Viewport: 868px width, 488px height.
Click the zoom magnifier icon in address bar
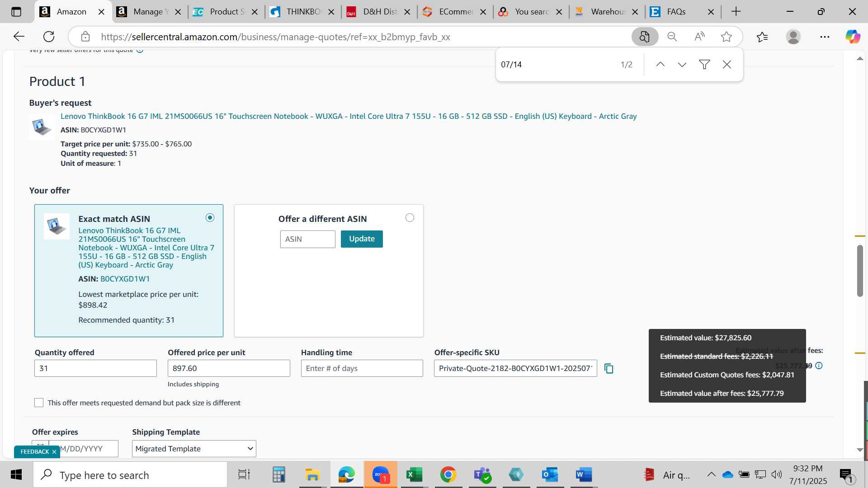tap(672, 37)
